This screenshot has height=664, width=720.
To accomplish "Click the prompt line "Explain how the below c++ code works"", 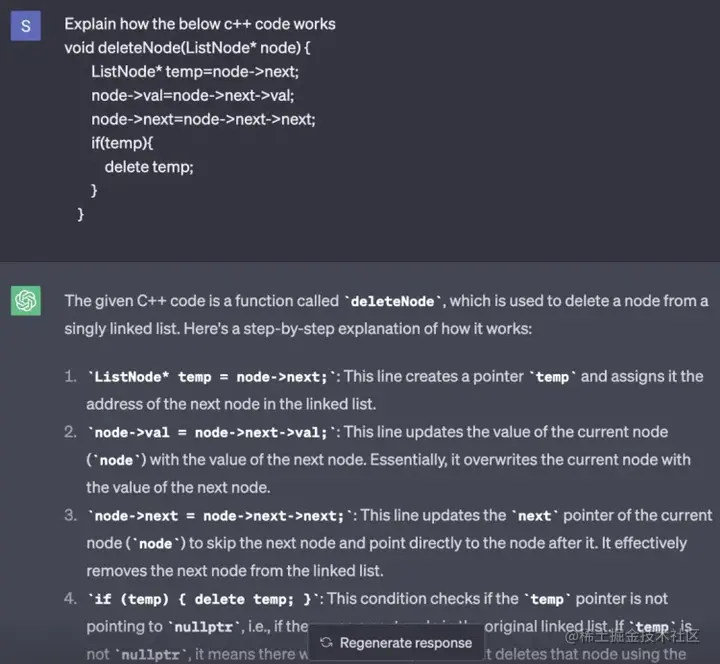I will click(200, 24).
